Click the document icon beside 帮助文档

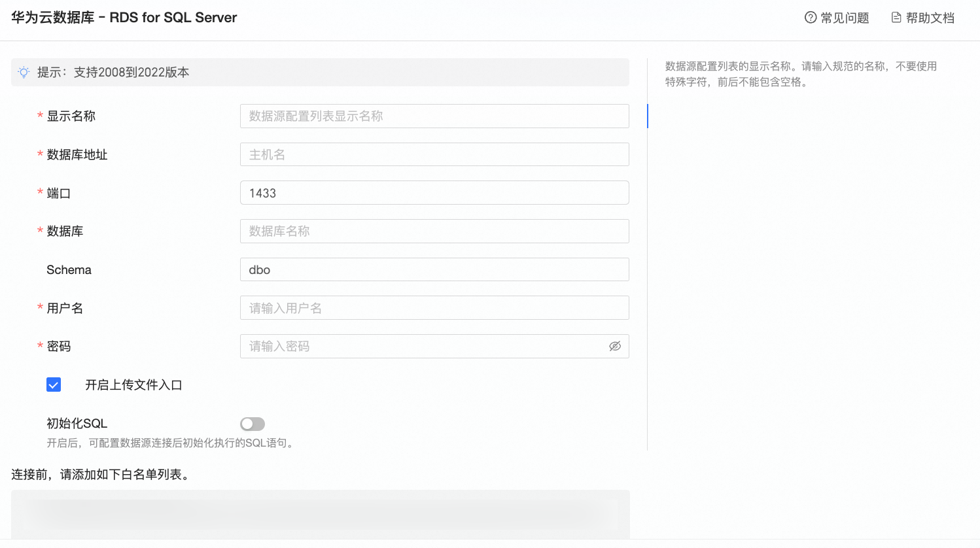click(896, 18)
